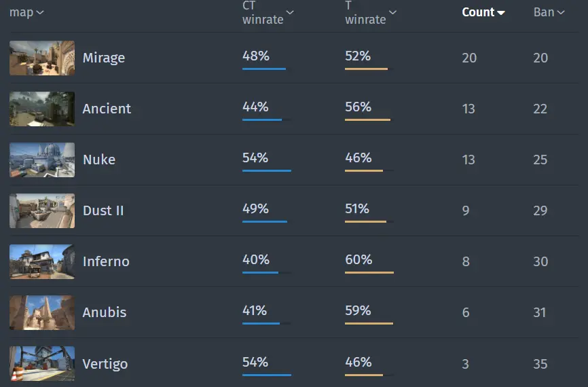Viewport: 588px width, 387px height.
Task: Open the Ancient map thumbnail
Action: click(x=42, y=109)
